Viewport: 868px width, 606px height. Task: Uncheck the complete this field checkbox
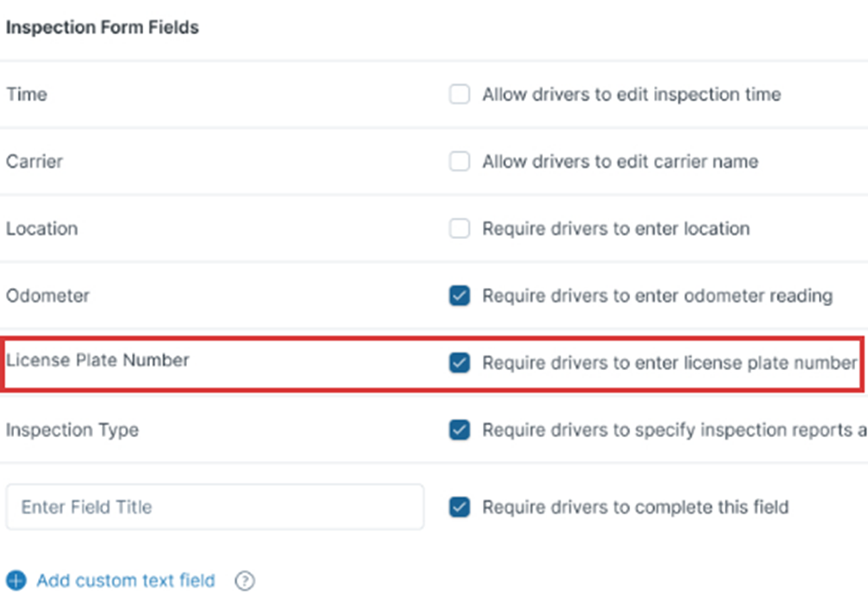pyautogui.click(x=459, y=507)
